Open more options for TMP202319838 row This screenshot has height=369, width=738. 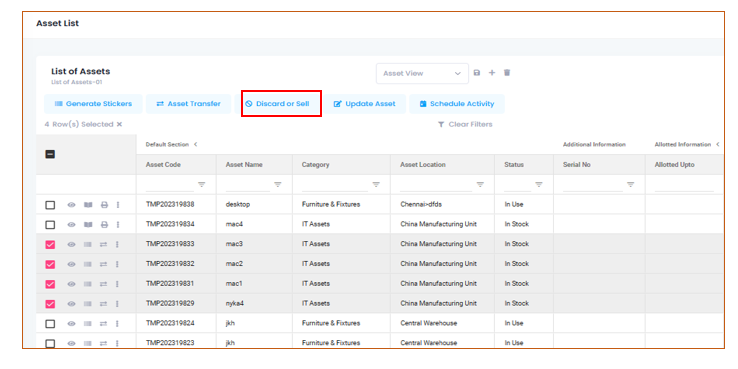(118, 205)
